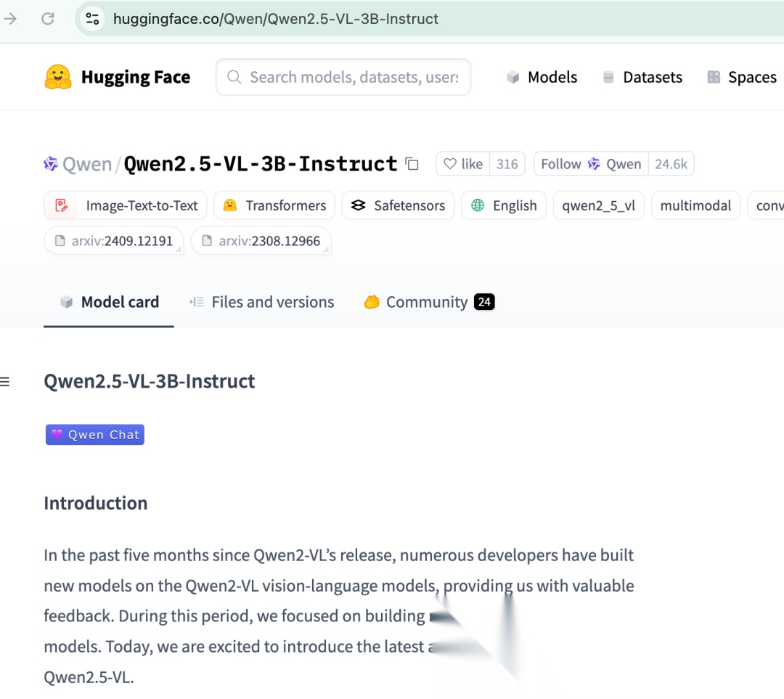Open site information icon in address bar

(92, 19)
